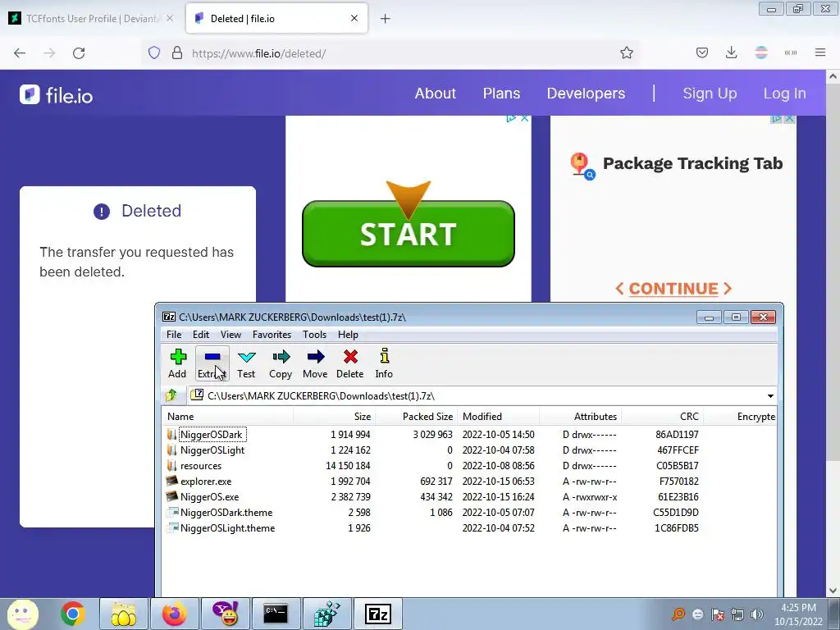Open a new browser tab
This screenshot has width=840, height=630.
(x=386, y=19)
